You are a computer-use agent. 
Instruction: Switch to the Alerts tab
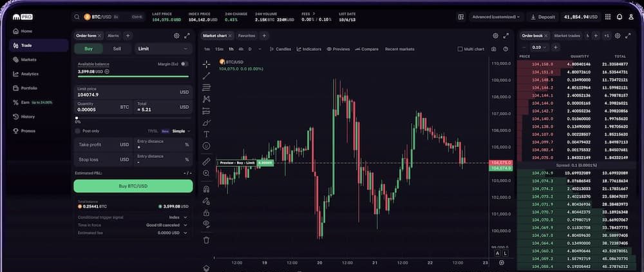(113, 35)
